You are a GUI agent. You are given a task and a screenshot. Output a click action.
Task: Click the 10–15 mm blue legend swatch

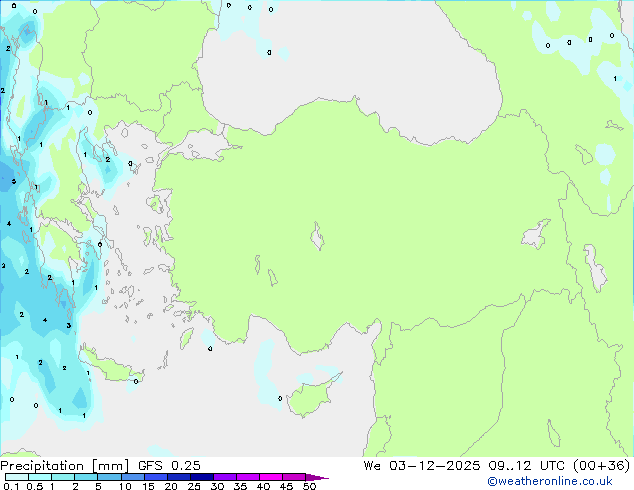tap(132, 477)
